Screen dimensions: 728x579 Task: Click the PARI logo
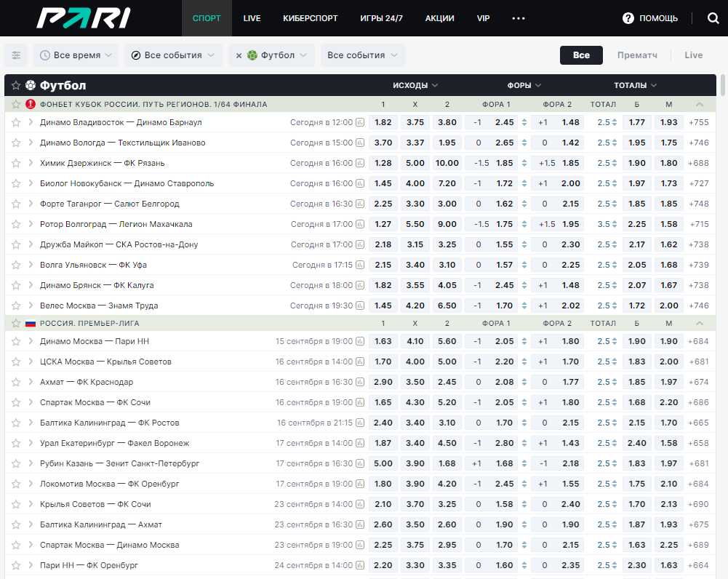click(x=84, y=18)
